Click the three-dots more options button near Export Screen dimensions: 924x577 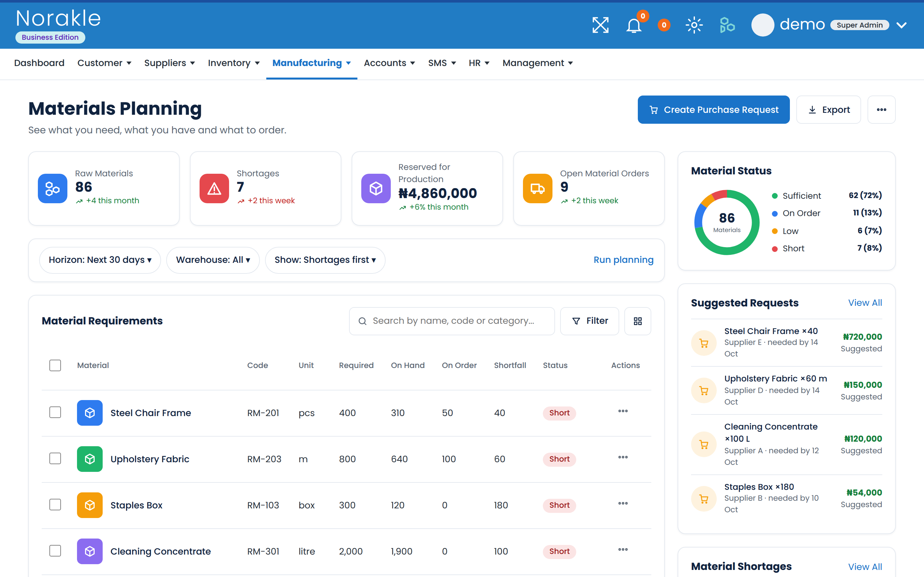(x=881, y=110)
